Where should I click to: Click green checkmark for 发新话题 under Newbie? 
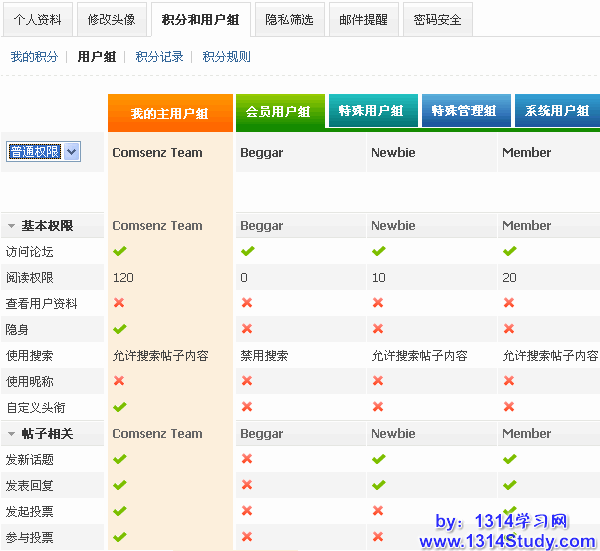point(378,459)
